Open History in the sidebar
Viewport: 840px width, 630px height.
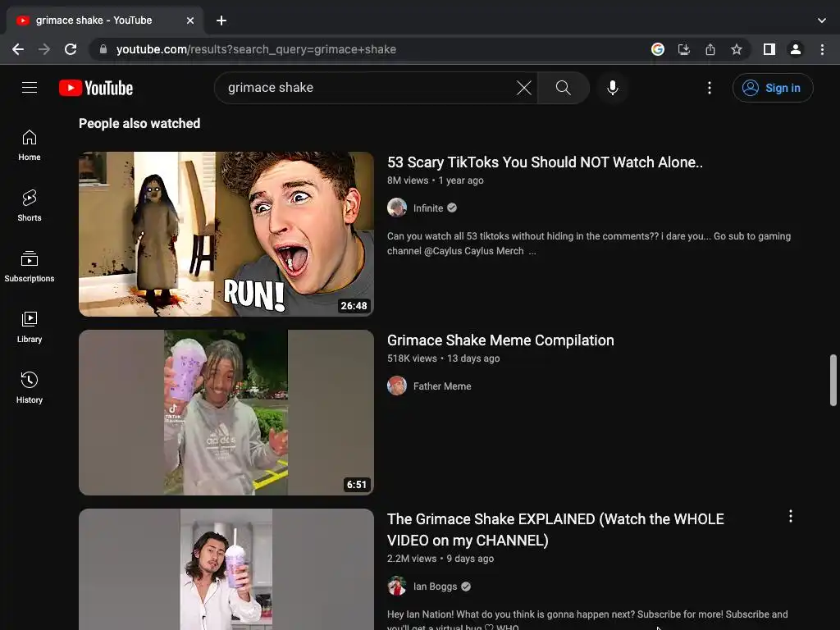pyautogui.click(x=30, y=387)
